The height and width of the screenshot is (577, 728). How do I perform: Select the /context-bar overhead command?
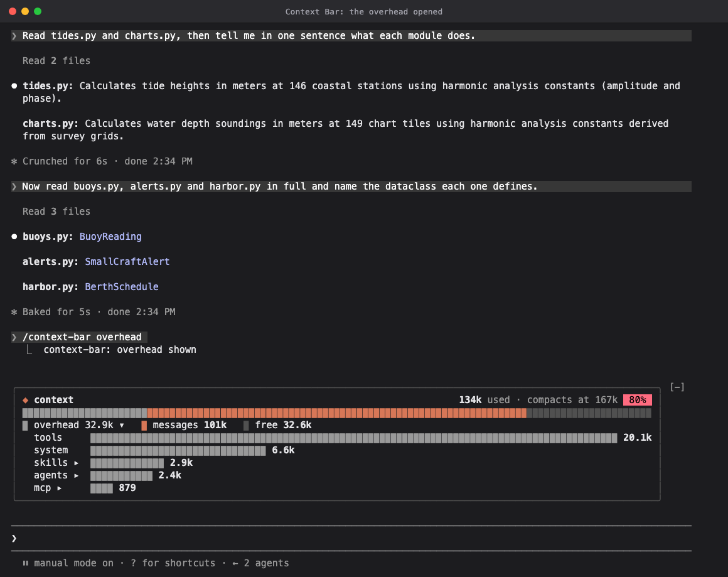(80, 337)
